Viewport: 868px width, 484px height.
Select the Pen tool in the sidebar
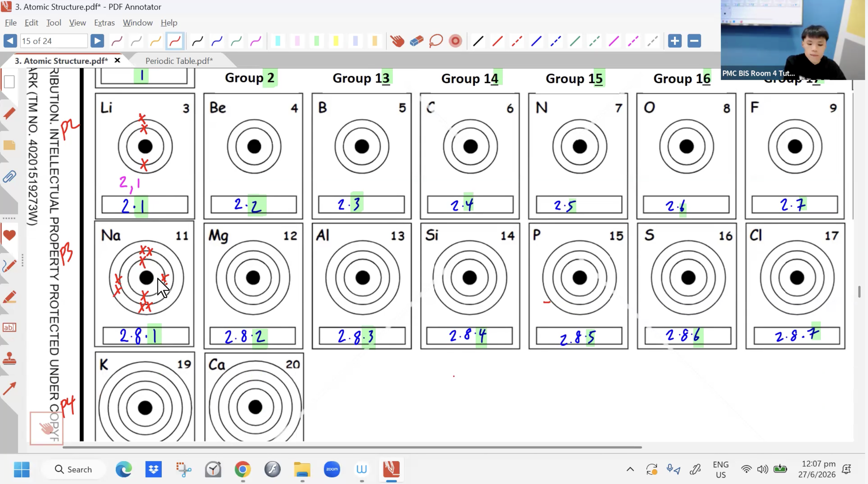[x=9, y=266]
